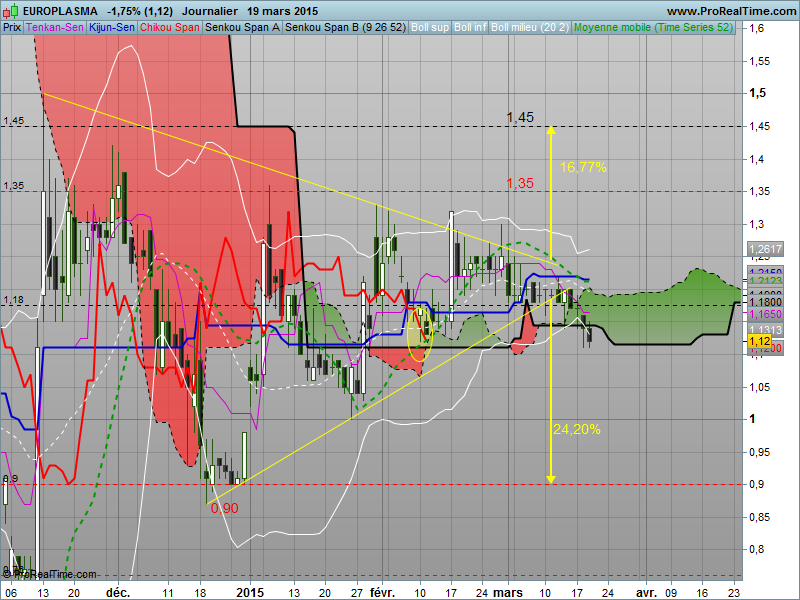This screenshot has width=800, height=600.
Task: Click the Boll inf indicator label
Action: (x=470, y=28)
